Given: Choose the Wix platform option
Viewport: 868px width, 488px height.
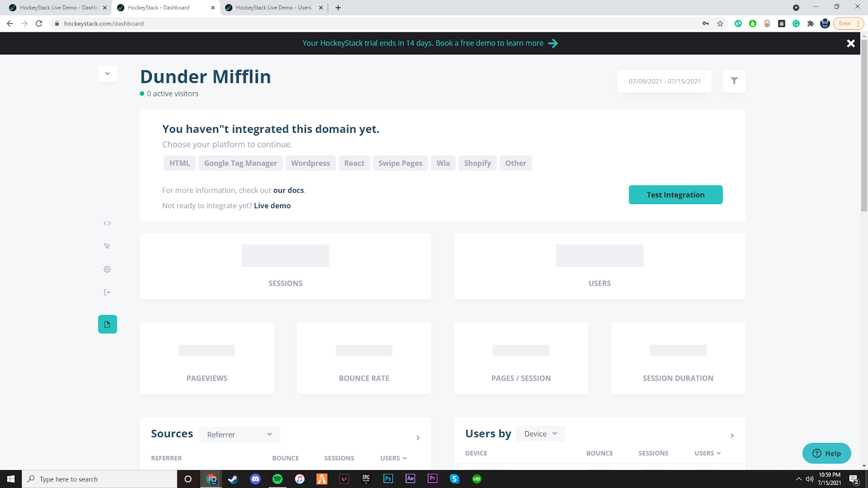Looking at the screenshot, I should click(x=443, y=163).
